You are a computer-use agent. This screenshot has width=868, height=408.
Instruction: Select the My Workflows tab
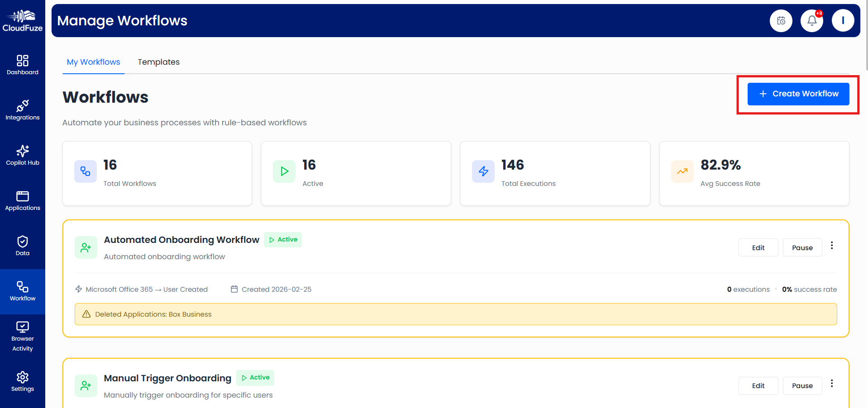pyautogui.click(x=93, y=62)
